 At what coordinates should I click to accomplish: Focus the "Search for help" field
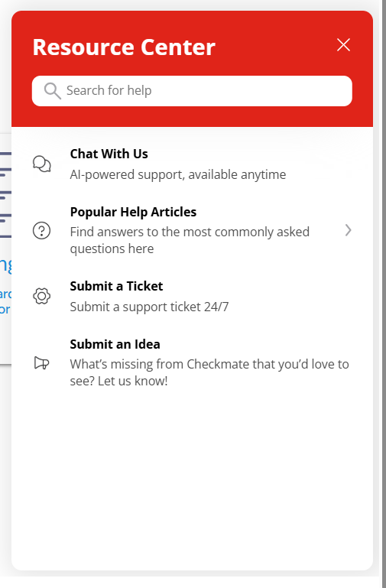[192, 91]
